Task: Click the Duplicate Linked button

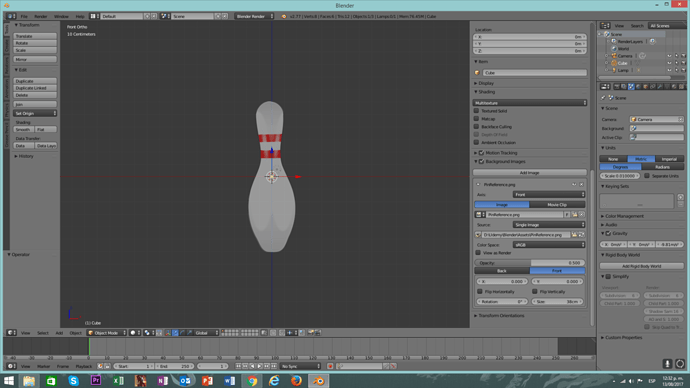Action: (35, 88)
